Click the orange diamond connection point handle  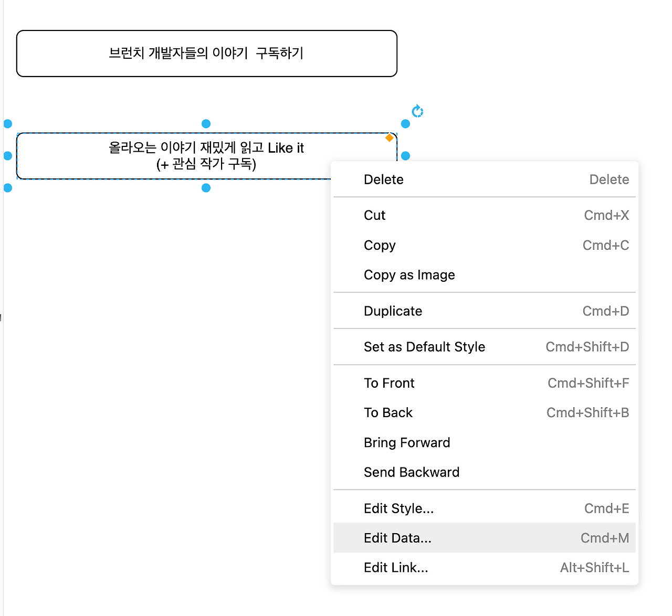pos(388,139)
